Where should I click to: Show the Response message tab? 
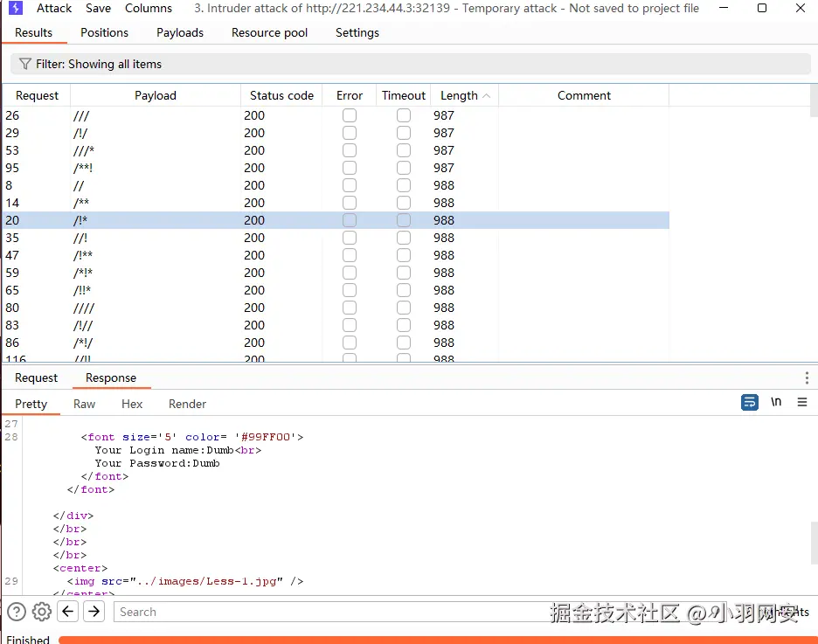(111, 377)
